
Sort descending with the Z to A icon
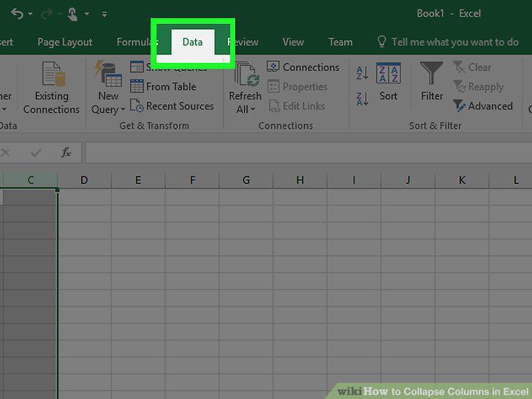(x=362, y=99)
